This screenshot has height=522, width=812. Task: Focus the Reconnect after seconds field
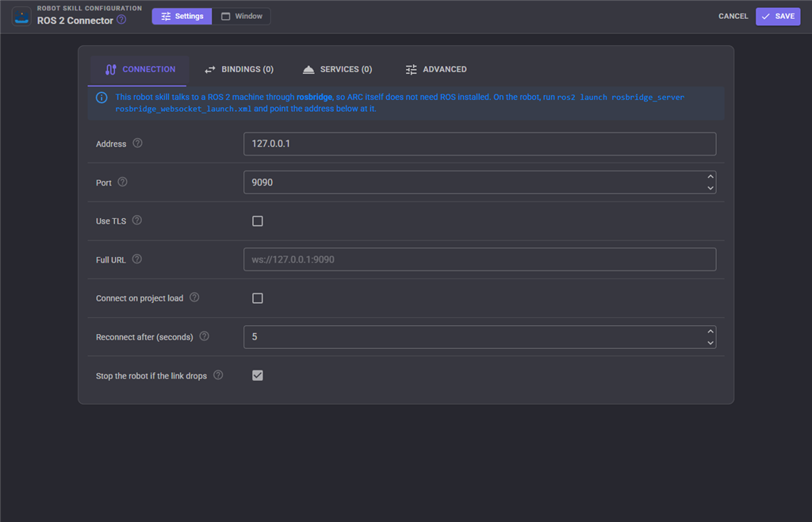pos(480,337)
